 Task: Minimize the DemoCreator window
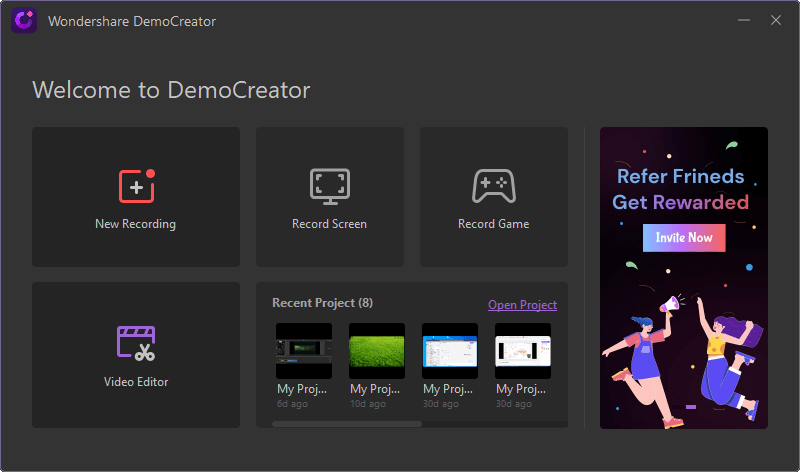744,20
